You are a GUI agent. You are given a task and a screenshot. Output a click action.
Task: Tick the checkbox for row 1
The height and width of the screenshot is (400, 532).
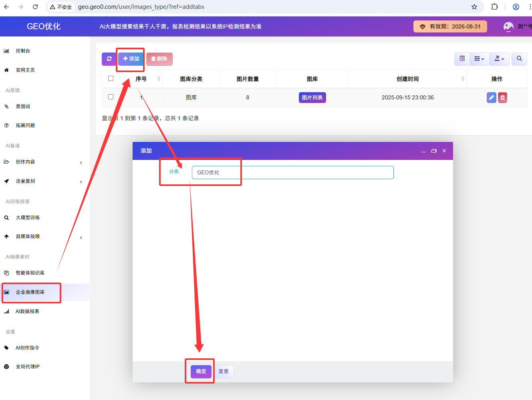pyautogui.click(x=111, y=97)
